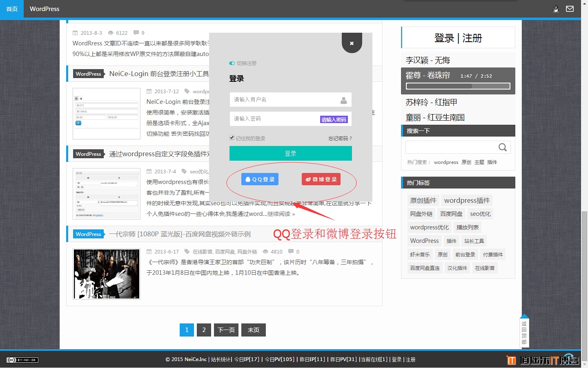Open the NeiCe-Login post thumbnail
The image size is (588, 368).
click(107, 114)
